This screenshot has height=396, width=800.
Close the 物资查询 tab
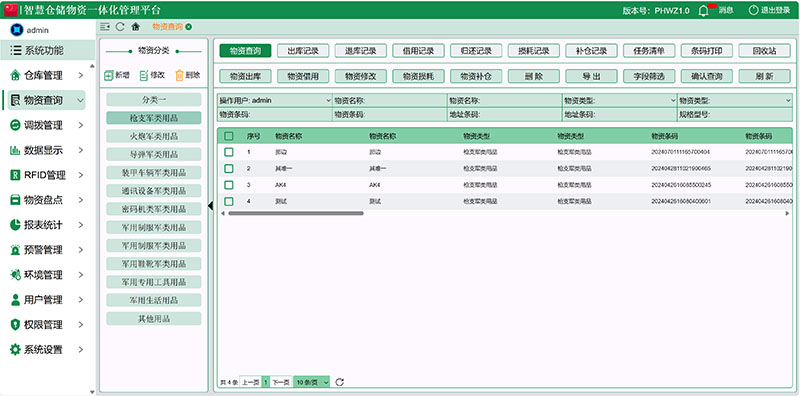point(189,27)
